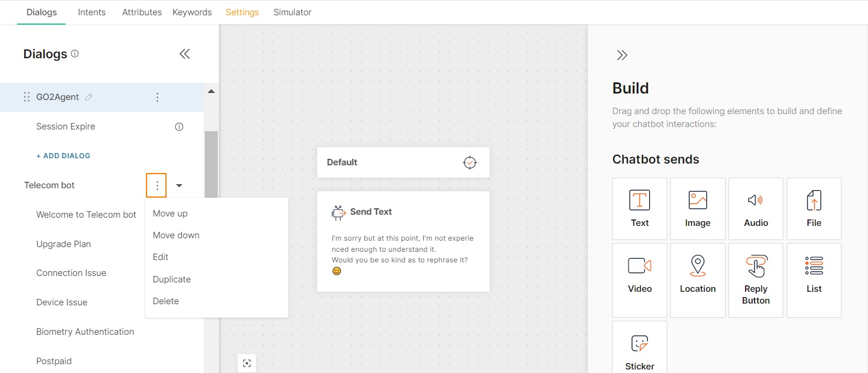The height and width of the screenshot is (373, 868).
Task: Choose Delete in the context menu
Action: pyautogui.click(x=166, y=301)
